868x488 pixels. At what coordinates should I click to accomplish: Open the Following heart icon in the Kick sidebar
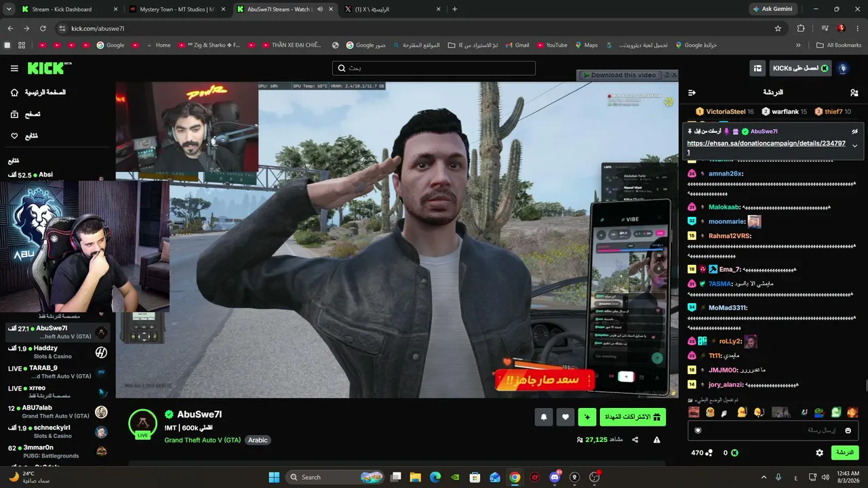tap(14, 136)
